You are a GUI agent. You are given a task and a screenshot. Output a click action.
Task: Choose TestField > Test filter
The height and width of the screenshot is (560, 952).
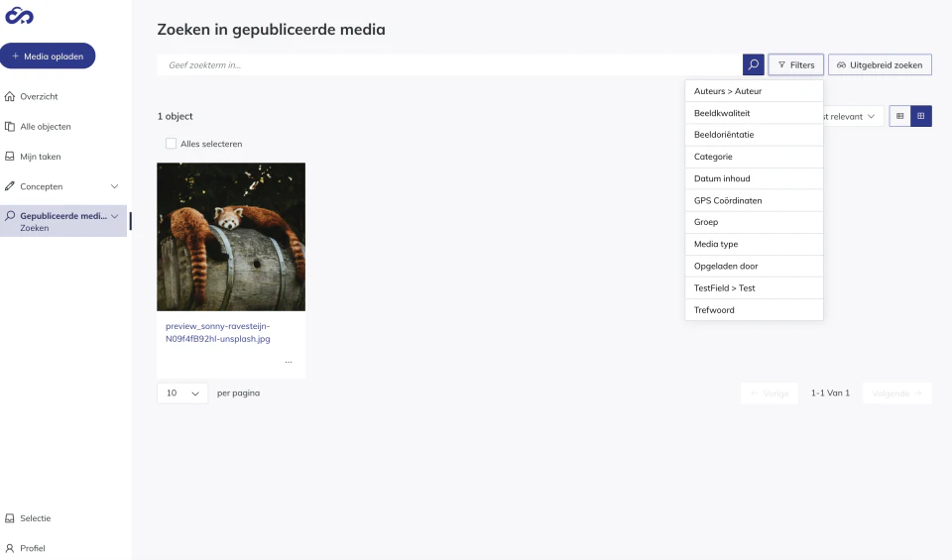pos(754,288)
